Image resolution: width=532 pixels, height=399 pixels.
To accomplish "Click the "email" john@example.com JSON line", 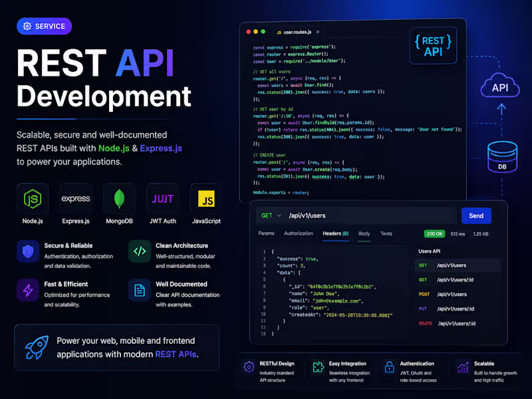I will click(326, 301).
